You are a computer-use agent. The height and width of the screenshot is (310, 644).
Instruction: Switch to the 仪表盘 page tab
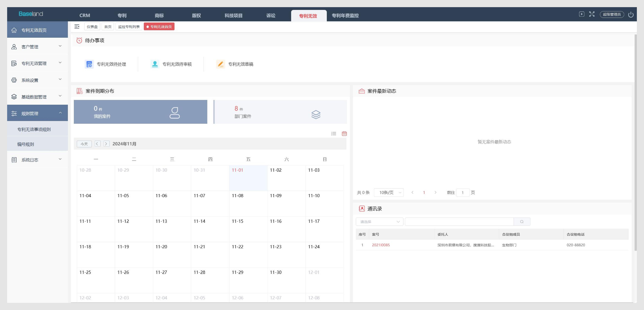[92, 26]
